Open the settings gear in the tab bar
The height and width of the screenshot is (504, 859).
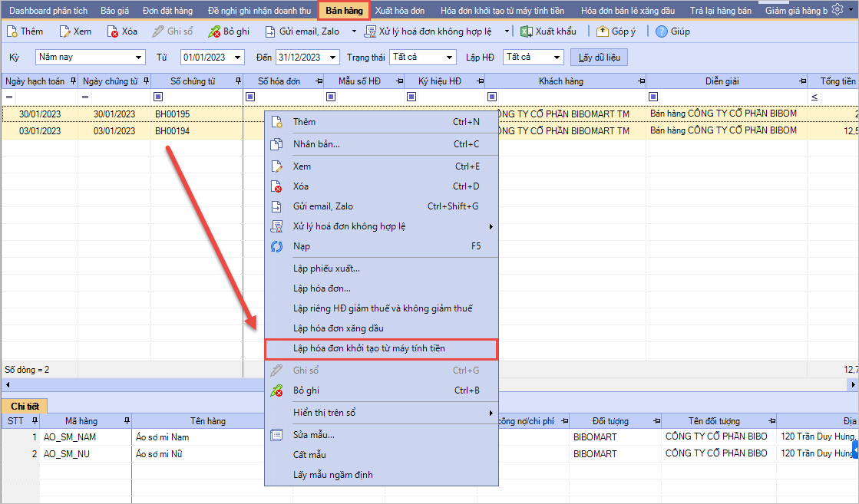pos(838,10)
